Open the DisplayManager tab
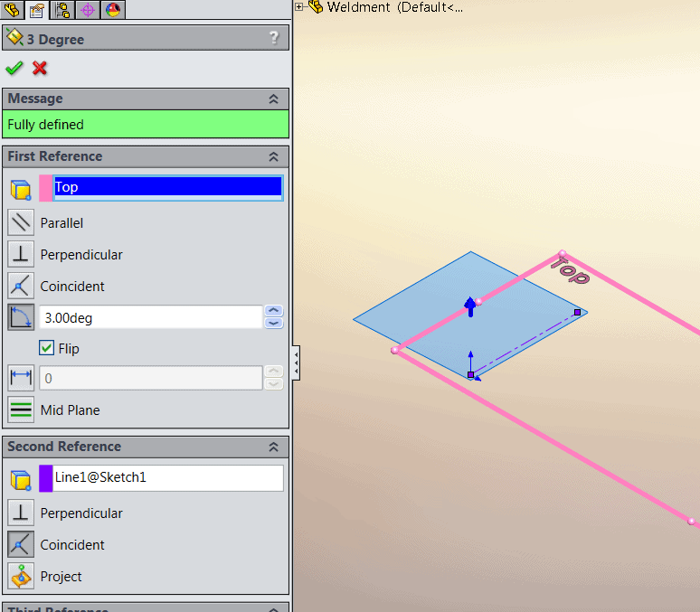The image size is (700, 612). click(113, 9)
